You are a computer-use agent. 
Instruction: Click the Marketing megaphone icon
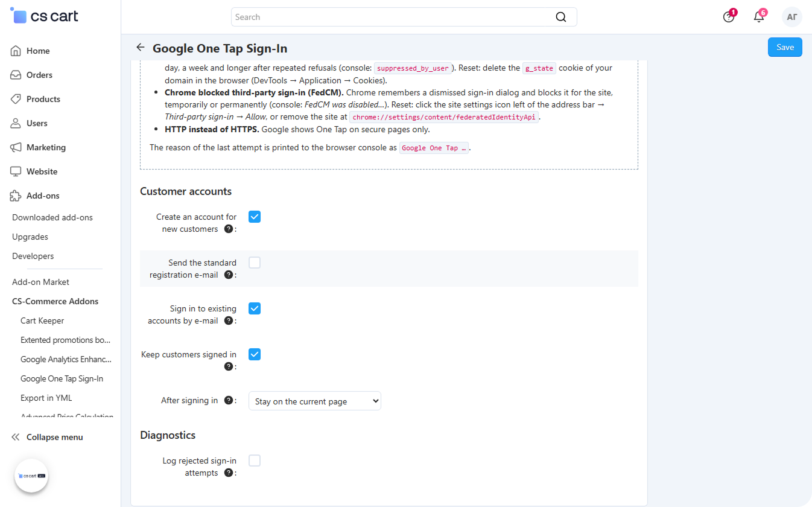tap(16, 147)
